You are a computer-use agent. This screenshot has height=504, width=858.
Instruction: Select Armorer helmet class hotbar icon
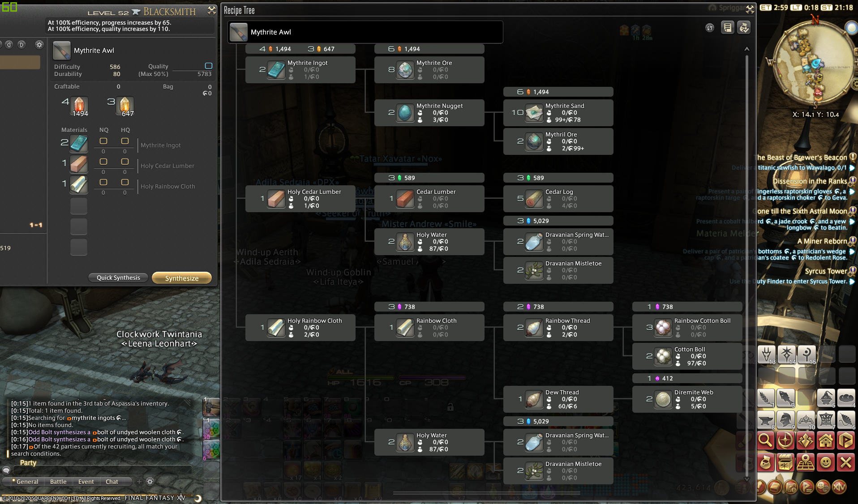786,420
